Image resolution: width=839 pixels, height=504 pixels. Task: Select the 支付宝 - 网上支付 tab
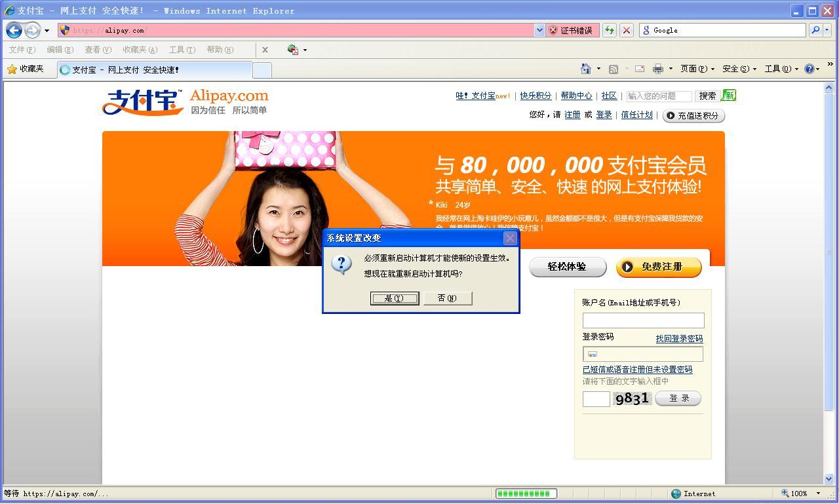(154, 69)
